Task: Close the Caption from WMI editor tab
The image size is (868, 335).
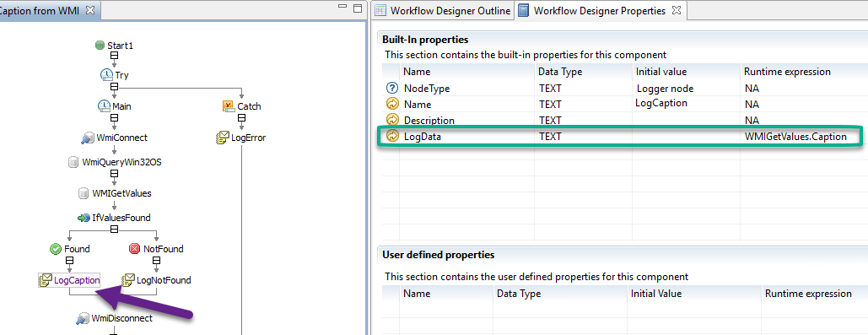Action: [91, 10]
